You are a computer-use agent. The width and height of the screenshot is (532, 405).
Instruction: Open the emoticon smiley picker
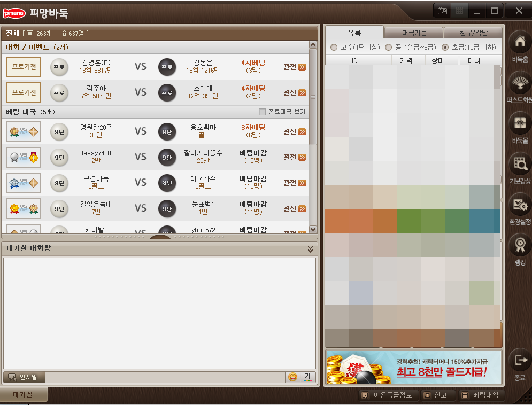292,377
